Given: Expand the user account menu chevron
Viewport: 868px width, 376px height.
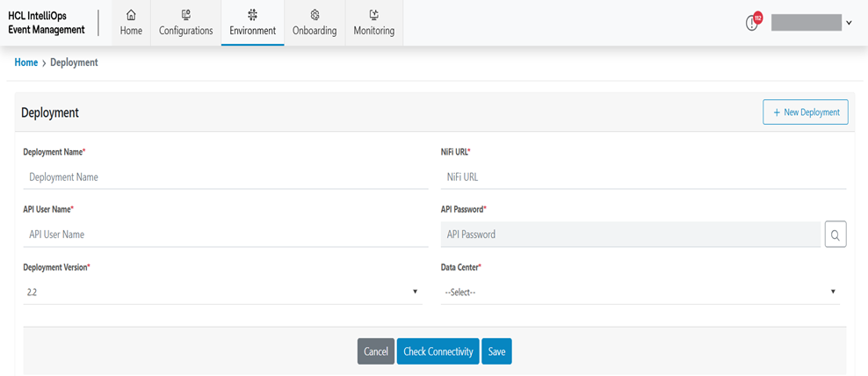Looking at the screenshot, I should point(849,23).
